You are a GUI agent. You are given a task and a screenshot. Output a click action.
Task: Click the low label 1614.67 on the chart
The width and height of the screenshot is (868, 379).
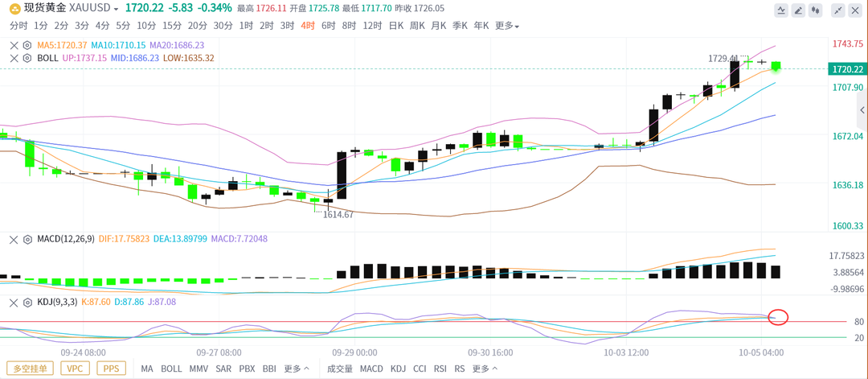pyautogui.click(x=338, y=214)
